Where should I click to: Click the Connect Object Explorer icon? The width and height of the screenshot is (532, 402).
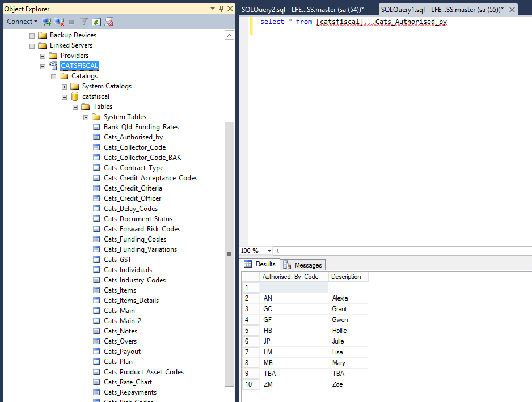coord(47,22)
